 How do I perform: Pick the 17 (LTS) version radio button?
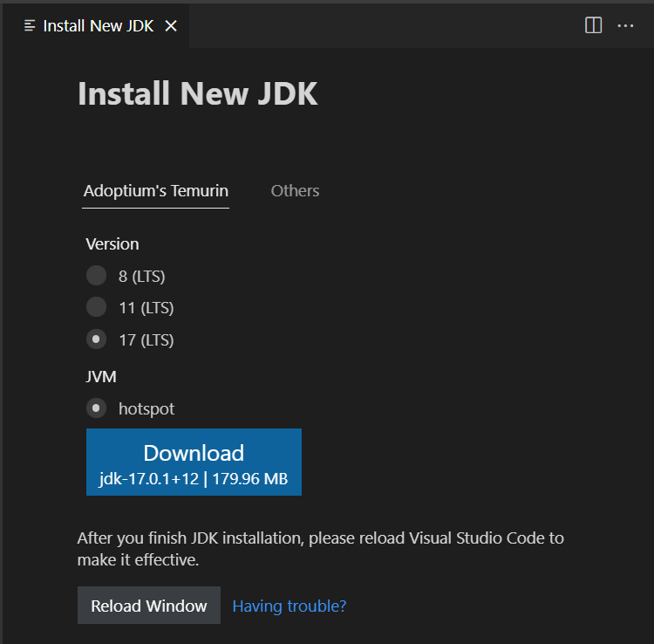coord(96,339)
